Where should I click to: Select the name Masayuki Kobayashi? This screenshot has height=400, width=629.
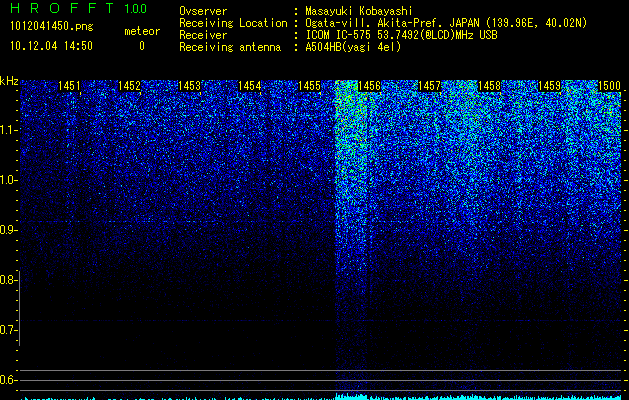(x=359, y=11)
